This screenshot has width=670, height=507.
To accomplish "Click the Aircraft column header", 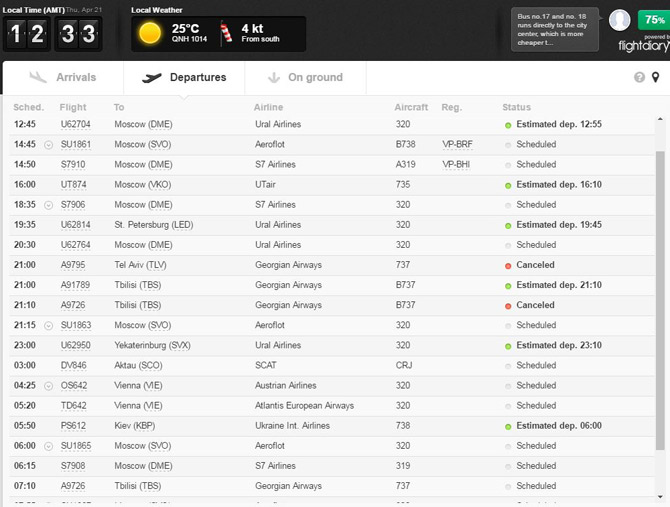I will [x=411, y=107].
